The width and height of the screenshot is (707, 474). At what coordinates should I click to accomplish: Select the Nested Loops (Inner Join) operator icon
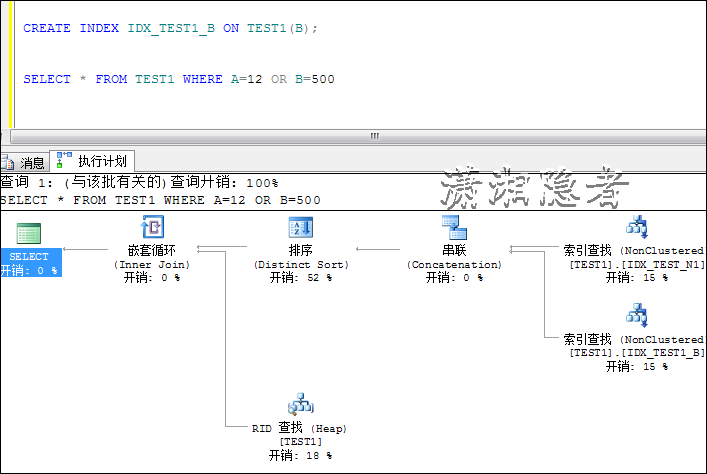coord(152,227)
